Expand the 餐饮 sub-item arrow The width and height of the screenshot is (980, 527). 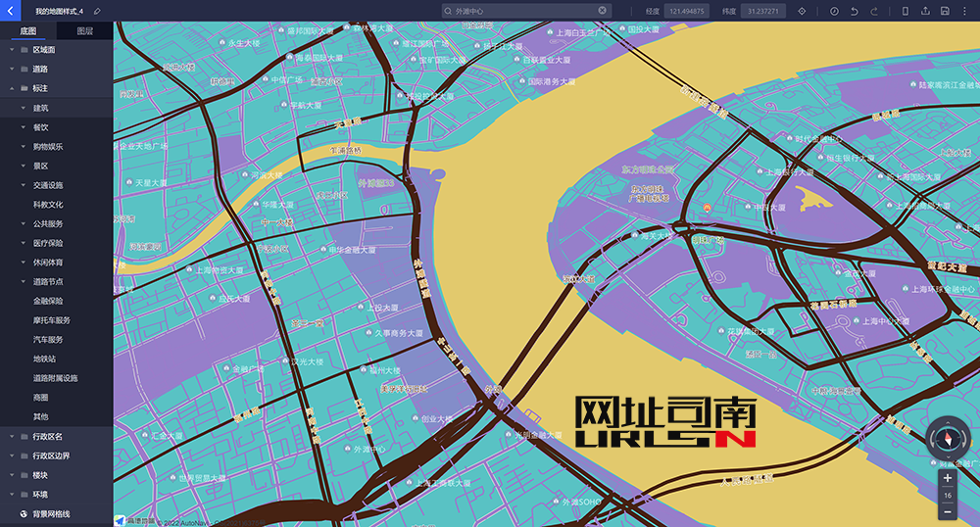coord(24,127)
